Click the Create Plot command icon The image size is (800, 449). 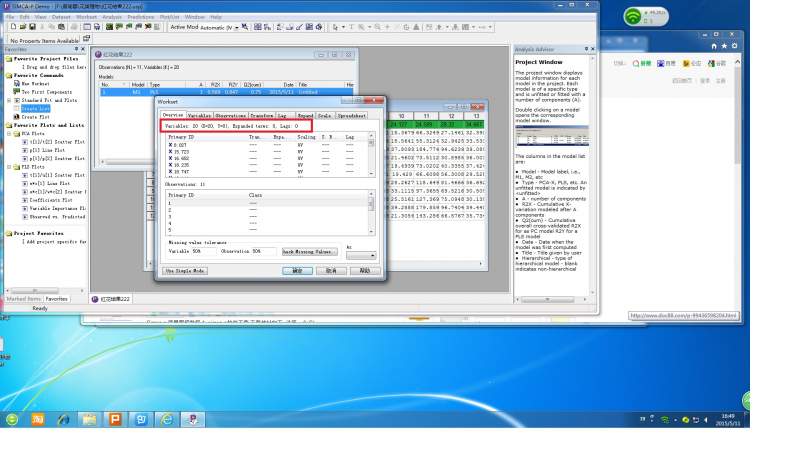[16, 117]
